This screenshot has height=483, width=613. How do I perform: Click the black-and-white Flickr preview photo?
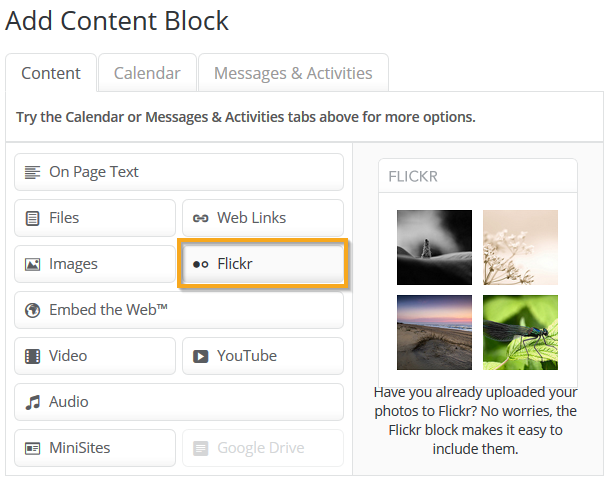pos(434,247)
